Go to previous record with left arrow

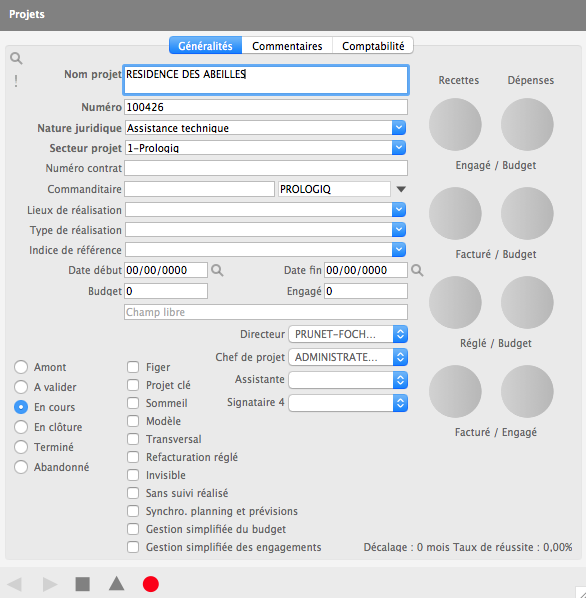click(x=14, y=584)
